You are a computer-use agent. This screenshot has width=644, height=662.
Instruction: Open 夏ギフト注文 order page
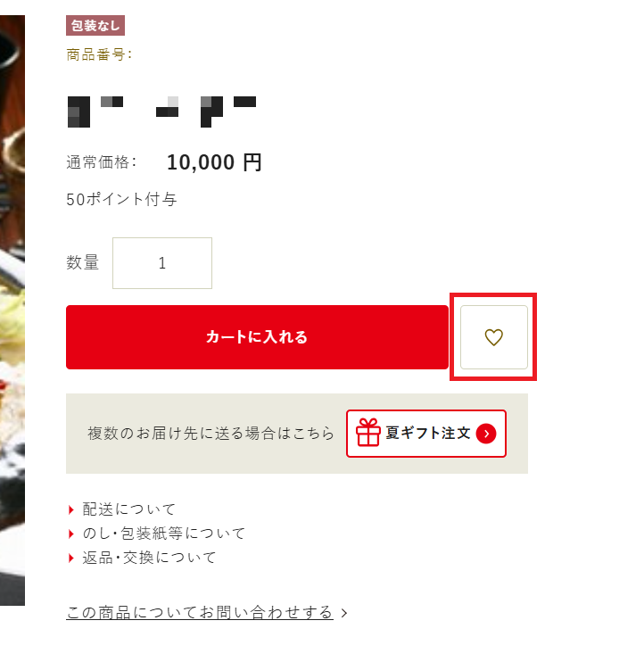(426, 434)
